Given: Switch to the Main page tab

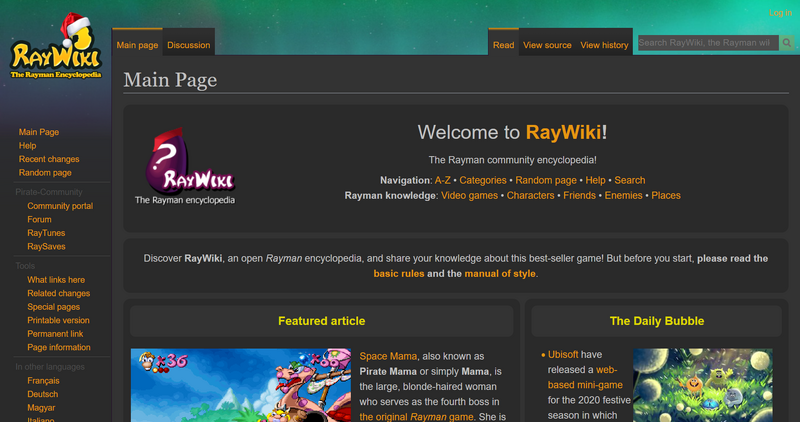Looking at the screenshot, I should (x=137, y=45).
